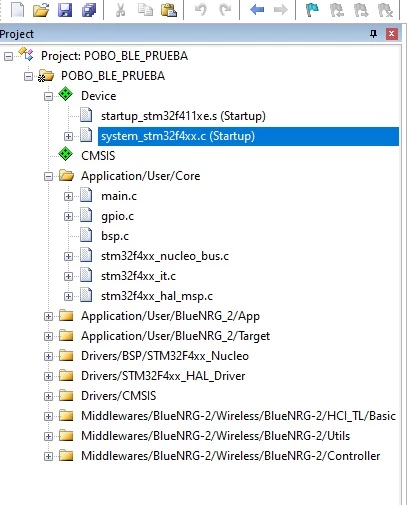Select gpio.c in the tree
Image resolution: width=407 pixels, height=505 pixels.
point(117,216)
